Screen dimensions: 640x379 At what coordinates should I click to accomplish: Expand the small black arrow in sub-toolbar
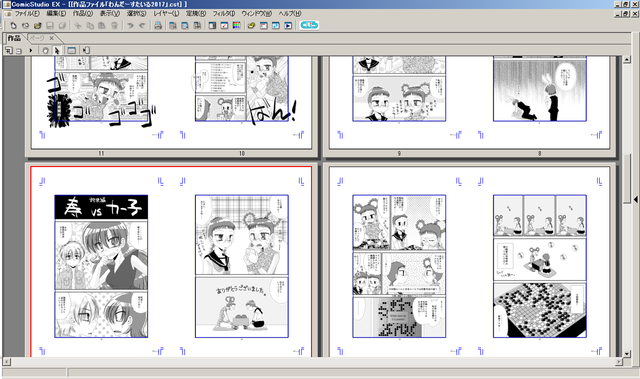tap(31, 51)
